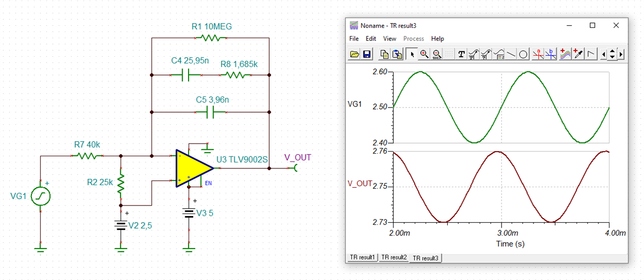Screen dimensions: 644x280
Task: Click the EN pin label on op-amp
Action: pyautogui.click(x=208, y=184)
